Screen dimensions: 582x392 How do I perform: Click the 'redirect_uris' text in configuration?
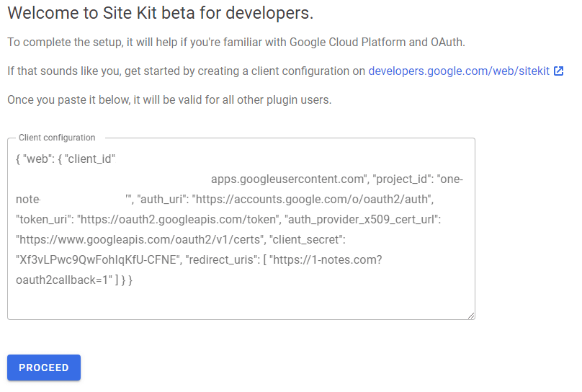tap(223, 260)
